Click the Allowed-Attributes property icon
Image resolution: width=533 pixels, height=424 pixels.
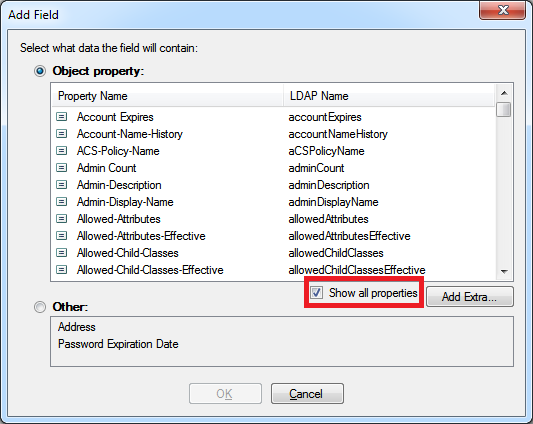click(x=61, y=219)
